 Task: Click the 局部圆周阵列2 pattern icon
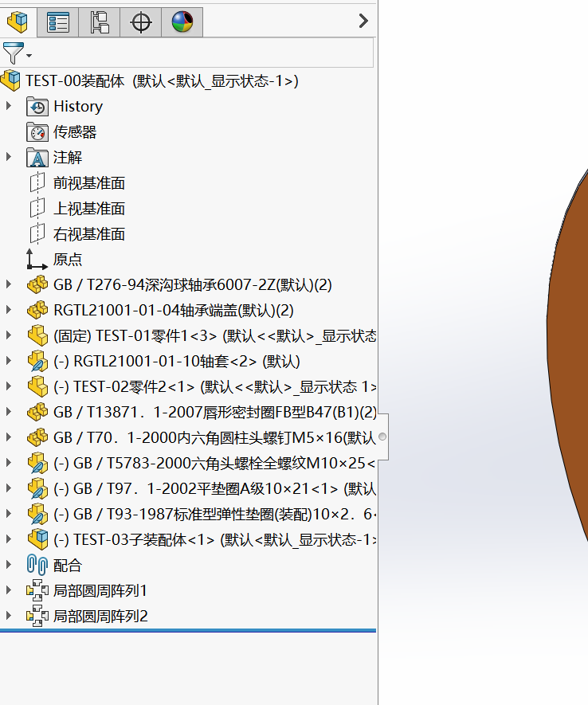click(x=37, y=616)
